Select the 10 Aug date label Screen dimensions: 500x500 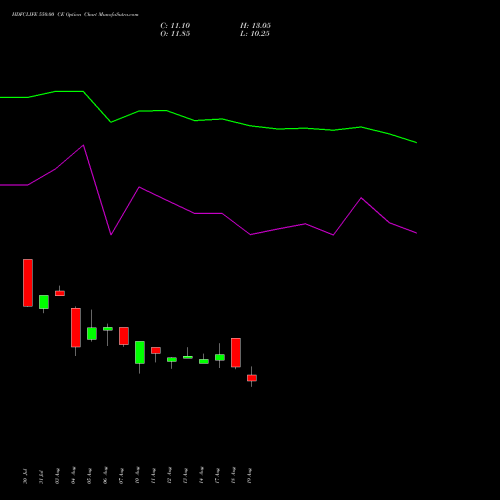pyautogui.click(x=137, y=475)
